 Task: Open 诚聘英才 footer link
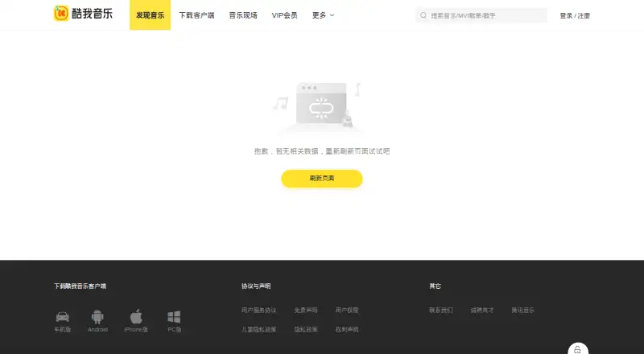point(481,310)
